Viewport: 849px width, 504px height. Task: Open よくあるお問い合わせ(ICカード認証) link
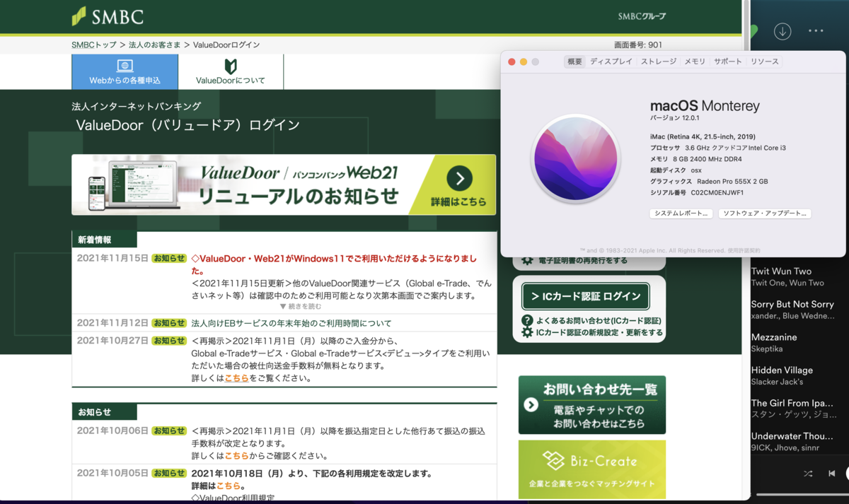(x=599, y=320)
